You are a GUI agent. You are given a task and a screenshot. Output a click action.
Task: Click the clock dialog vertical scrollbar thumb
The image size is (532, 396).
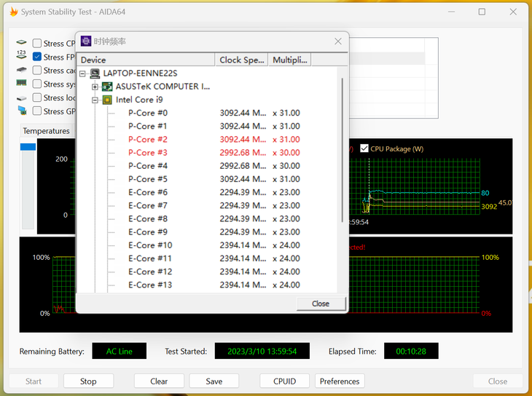coord(342,150)
